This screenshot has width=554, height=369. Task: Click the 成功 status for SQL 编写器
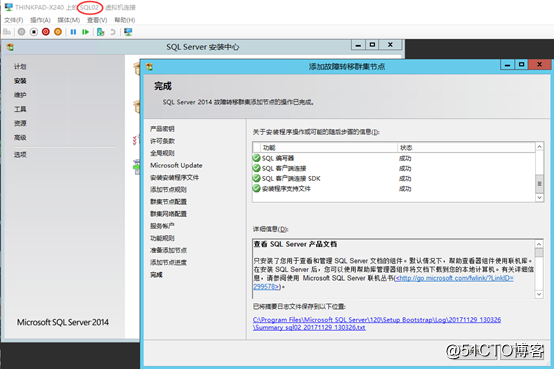(x=405, y=158)
